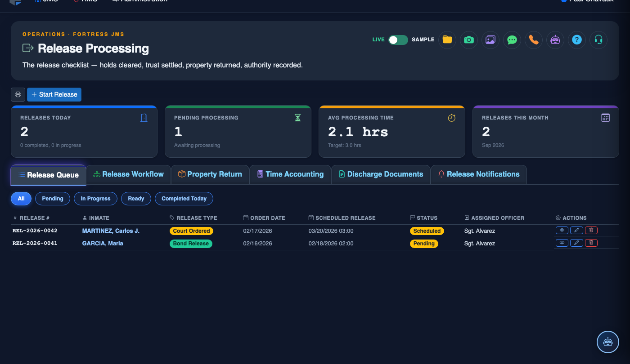Screen dimensions: 630x364
Task: Switch to the Property Return tab
Action: coord(210,174)
